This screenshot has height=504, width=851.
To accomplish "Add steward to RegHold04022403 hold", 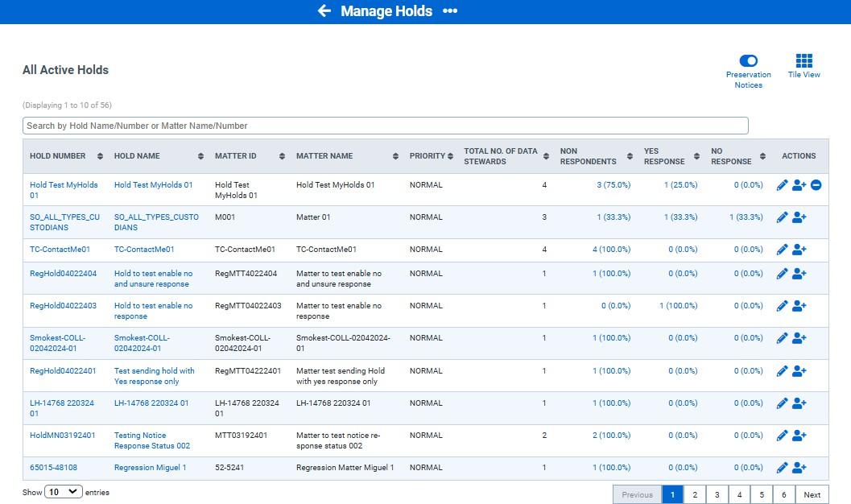I will click(799, 306).
